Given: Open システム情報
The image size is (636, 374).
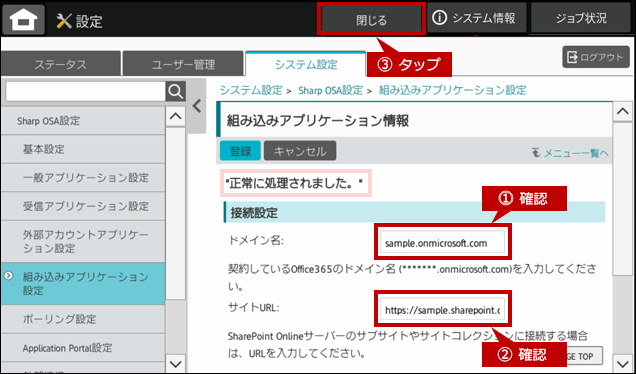Looking at the screenshot, I should [476, 18].
